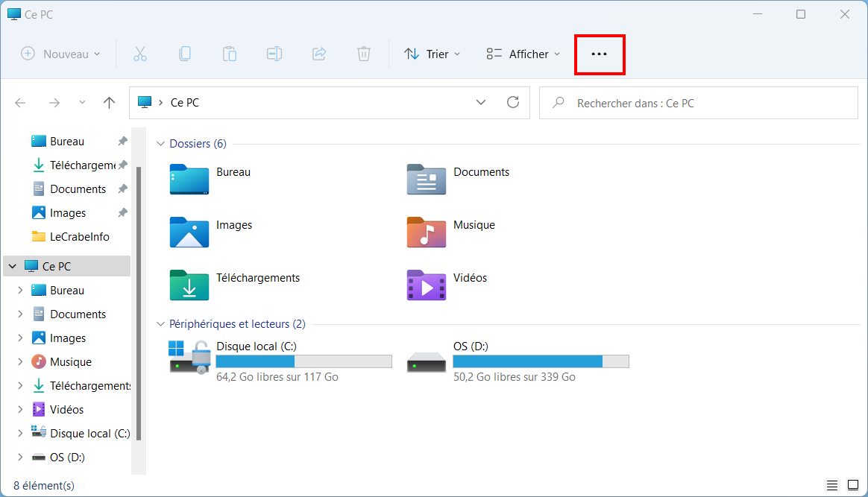Click the Rename icon in toolbar
This screenshot has height=497, width=868.
coord(274,54)
